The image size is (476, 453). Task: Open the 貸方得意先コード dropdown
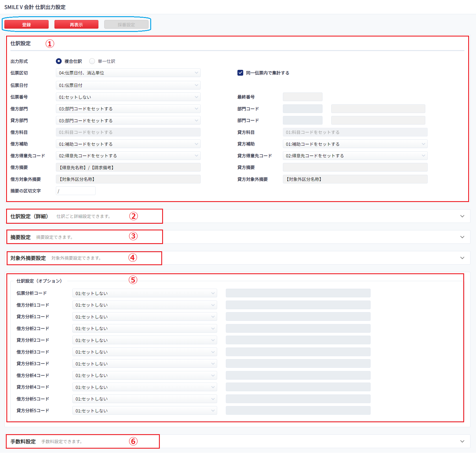coord(355,156)
